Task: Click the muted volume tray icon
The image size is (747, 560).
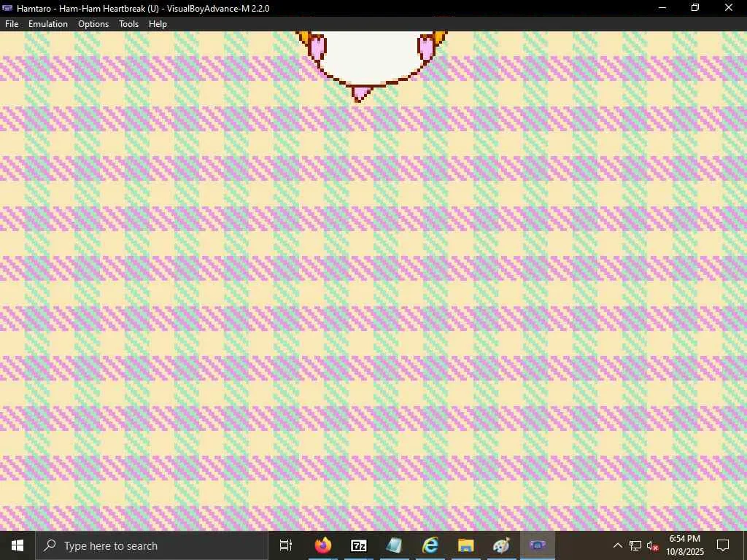Action: (653, 545)
